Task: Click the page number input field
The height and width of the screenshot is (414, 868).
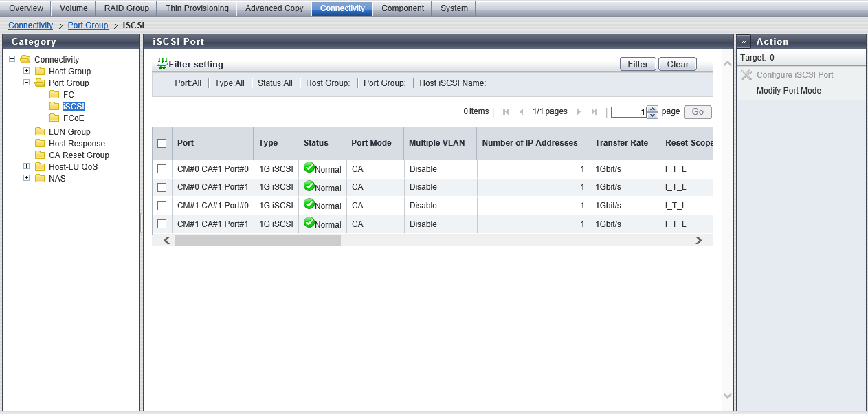Action: click(x=628, y=112)
